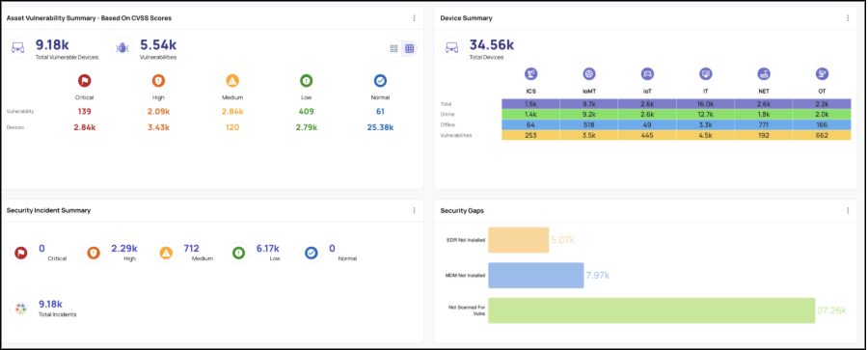Screen dimensions: 868x350
Task: Click the Vulnerabilities bug icon
Action: (x=122, y=47)
